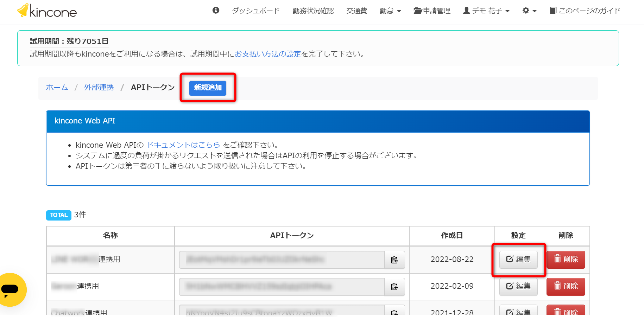Select 交通費 in the top navigation
Screen dimensions: 644x319
click(357, 11)
